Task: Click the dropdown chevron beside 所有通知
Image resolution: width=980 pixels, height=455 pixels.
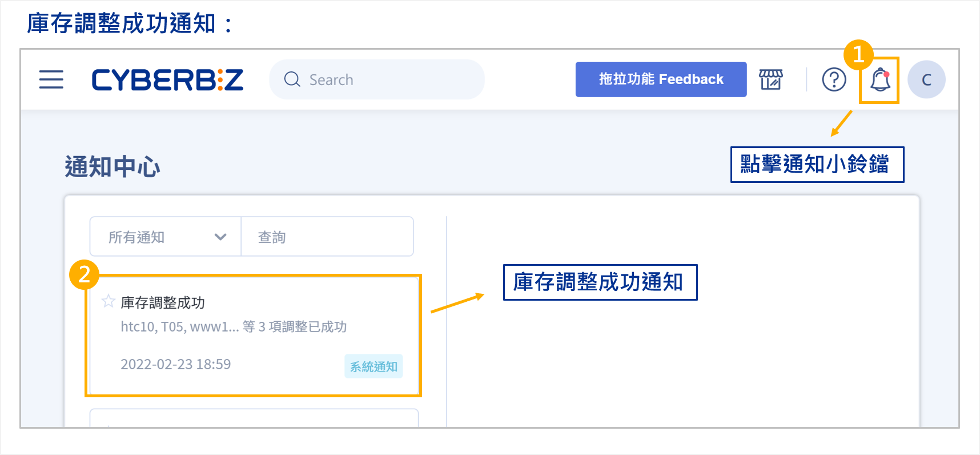Action: [220, 237]
